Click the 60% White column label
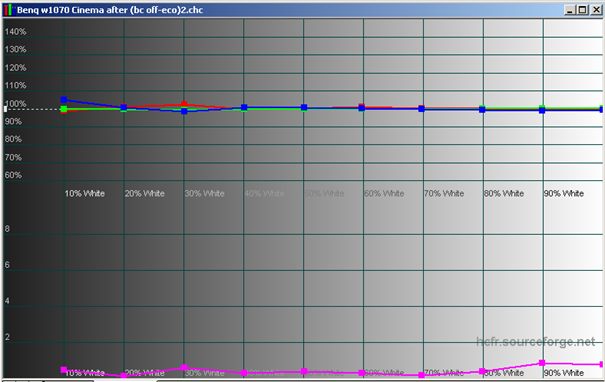605x382 pixels. 384,193
